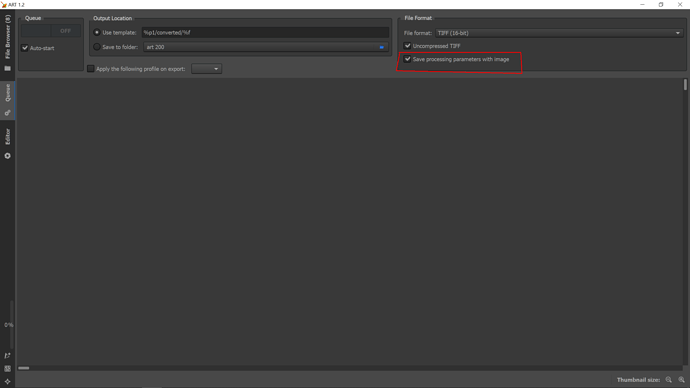690x388 pixels.
Task: Zoom in thumbnail size
Action: [681, 380]
